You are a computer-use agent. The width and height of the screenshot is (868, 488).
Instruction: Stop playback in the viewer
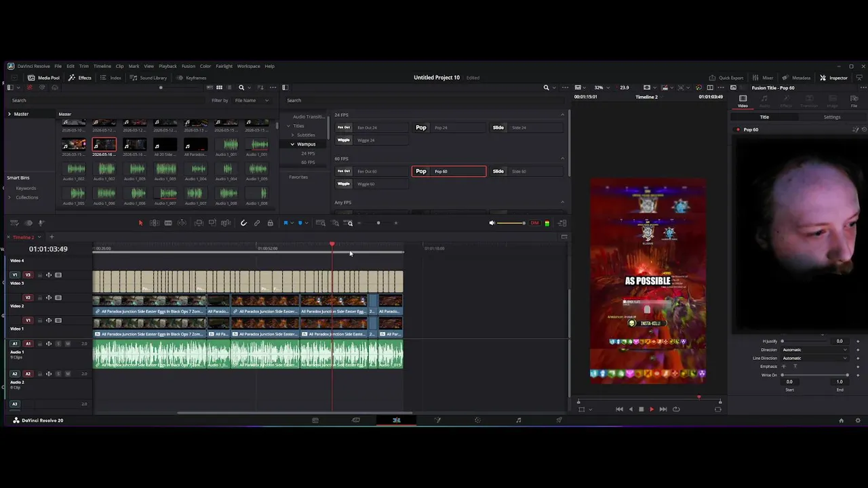pos(641,409)
